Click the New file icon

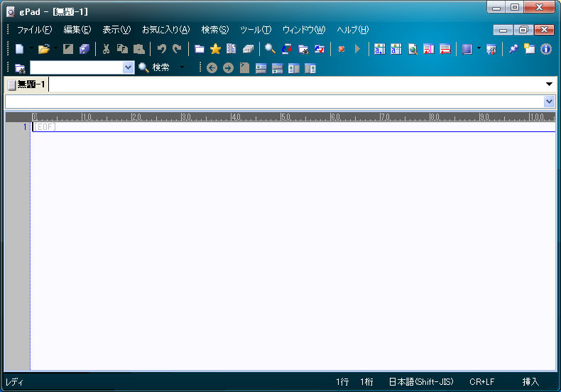pyautogui.click(x=19, y=49)
